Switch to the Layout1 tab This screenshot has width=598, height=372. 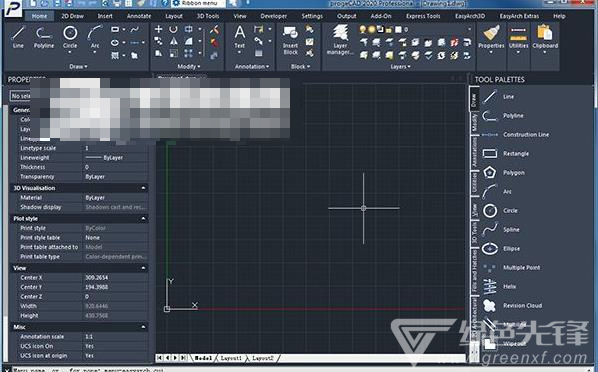click(231, 358)
